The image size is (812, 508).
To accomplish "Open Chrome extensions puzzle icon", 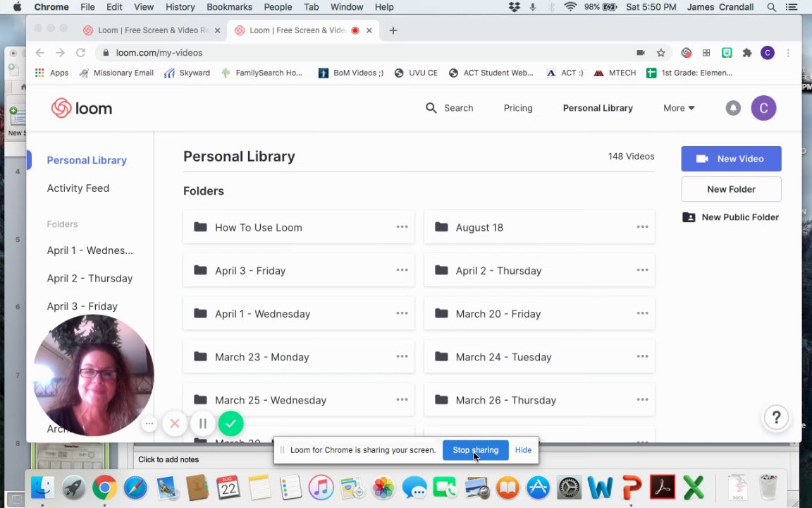I will pyautogui.click(x=746, y=52).
